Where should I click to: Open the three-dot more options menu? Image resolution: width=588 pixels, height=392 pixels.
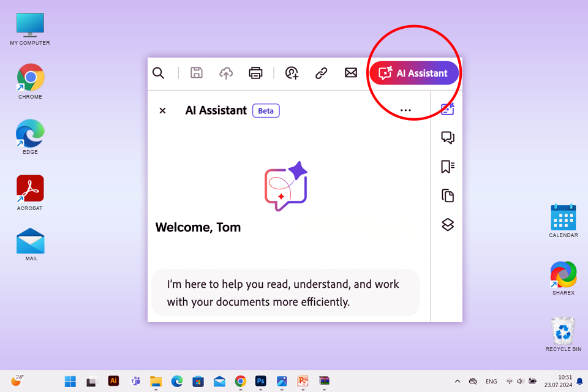405,110
